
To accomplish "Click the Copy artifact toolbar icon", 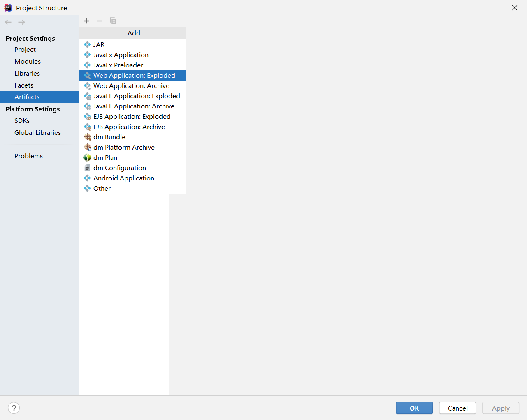I will click(113, 21).
